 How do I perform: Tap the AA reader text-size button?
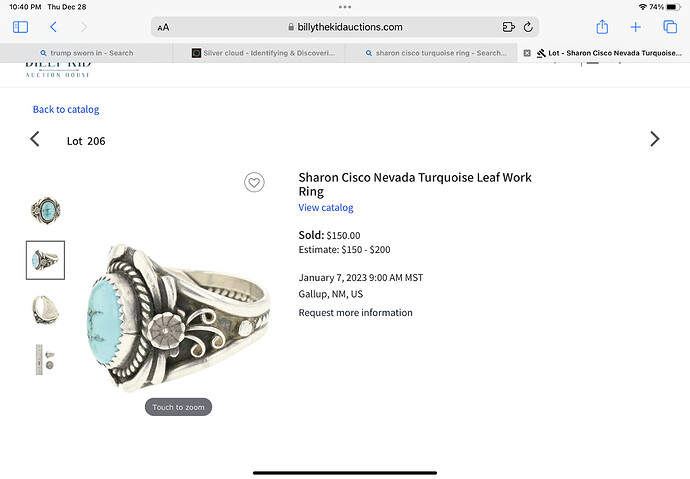[x=163, y=27]
